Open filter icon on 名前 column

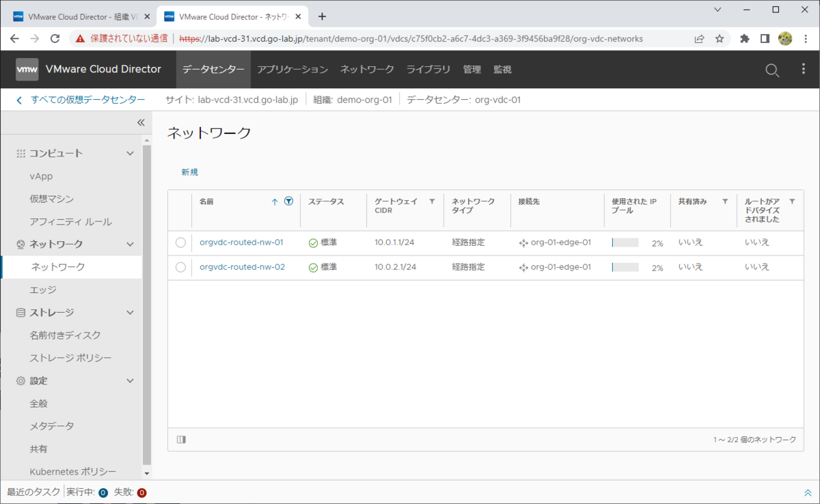[x=288, y=201]
